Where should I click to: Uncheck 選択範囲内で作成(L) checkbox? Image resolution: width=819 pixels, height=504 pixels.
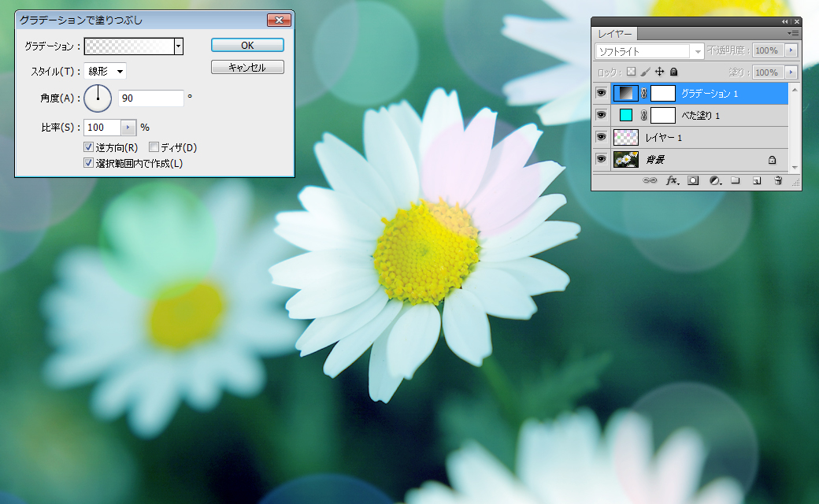[x=88, y=163]
